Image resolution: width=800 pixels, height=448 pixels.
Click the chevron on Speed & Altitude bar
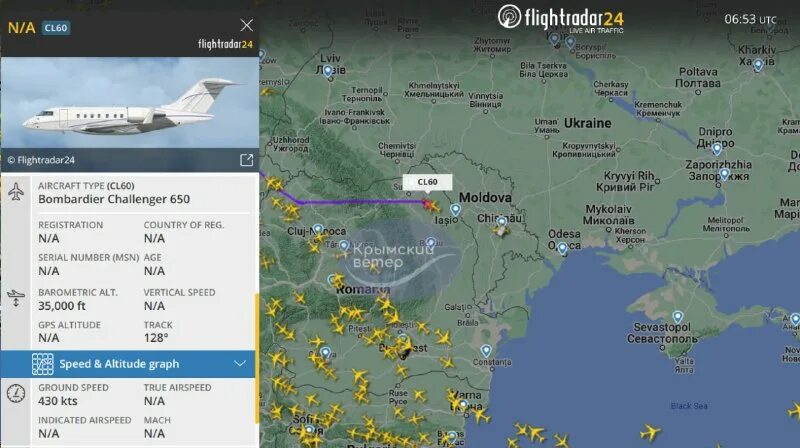click(240, 364)
